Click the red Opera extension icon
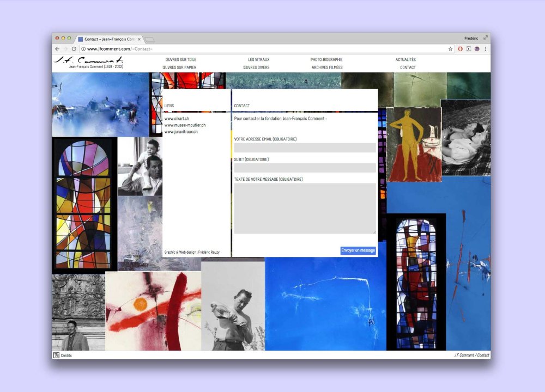545x392 pixels. [x=460, y=49]
